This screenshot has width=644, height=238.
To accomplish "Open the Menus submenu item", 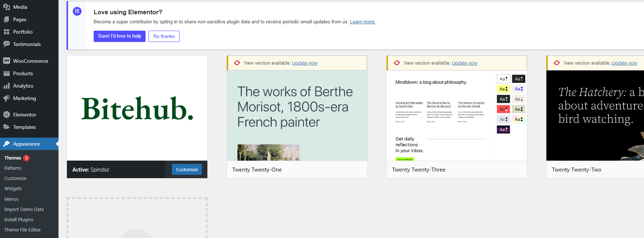I will (11, 199).
